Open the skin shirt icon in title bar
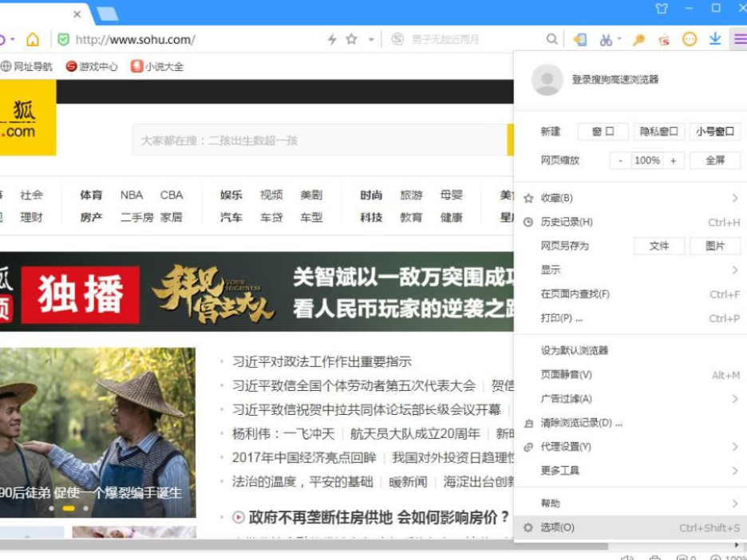Viewport: 747px width, 560px height. [x=662, y=8]
